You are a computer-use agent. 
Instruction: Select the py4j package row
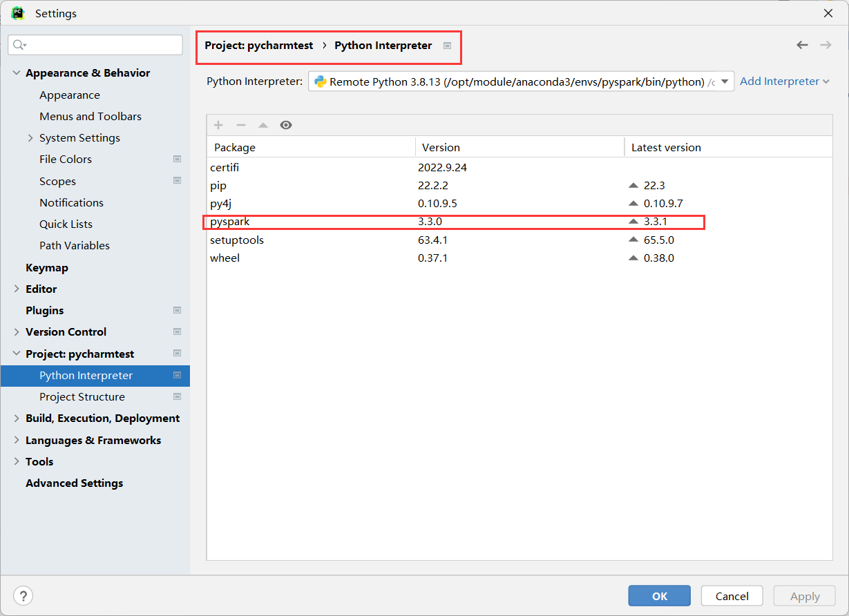point(519,204)
